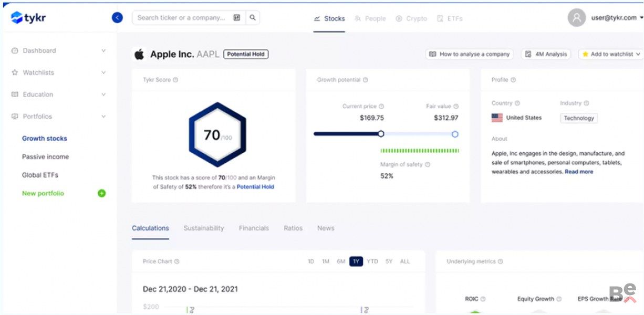Open the Read more link
The height and width of the screenshot is (315, 644).
click(x=579, y=172)
